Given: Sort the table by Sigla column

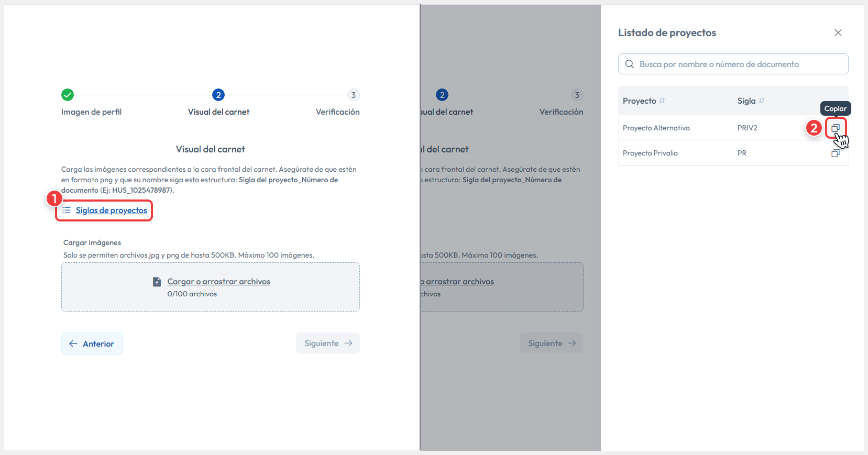Looking at the screenshot, I should (x=762, y=101).
